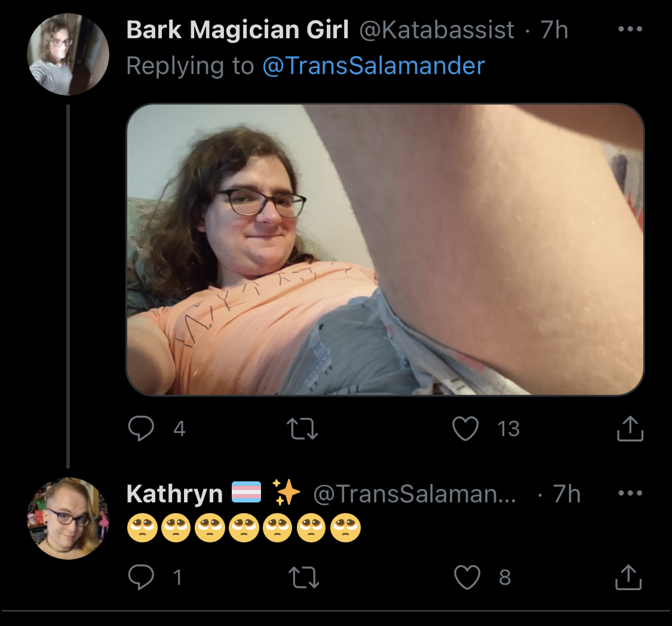Open the 7h timestamp on Kathryn's tweet

coord(567,494)
